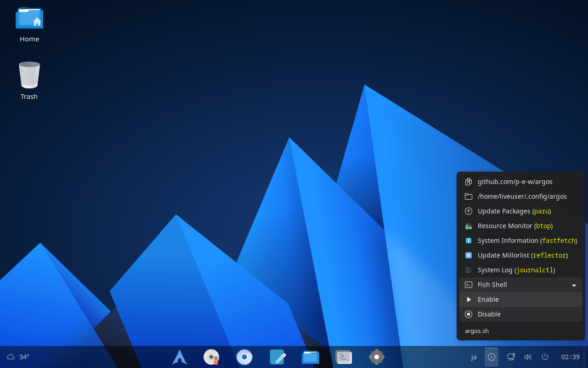Open the argos.sh entry
The height and width of the screenshot is (368, 588).
[521, 331]
